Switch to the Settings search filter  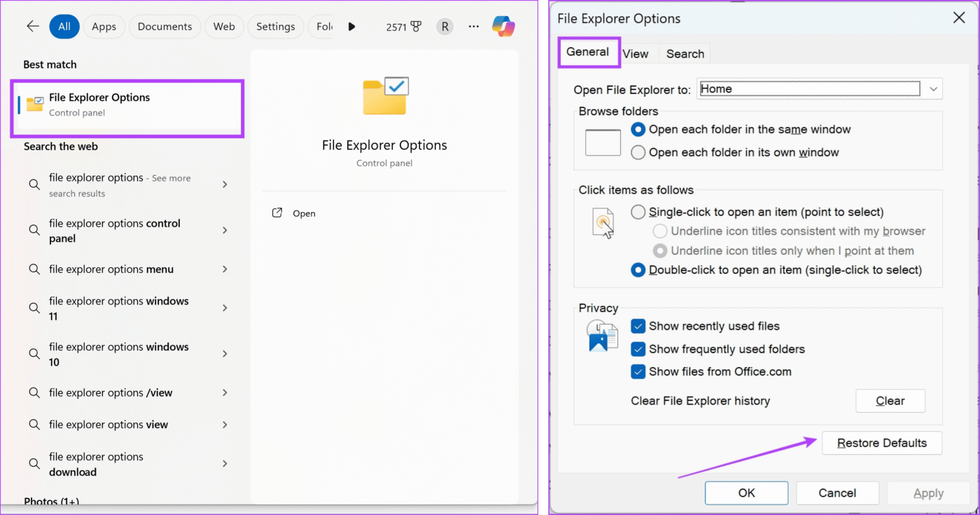[x=275, y=27]
